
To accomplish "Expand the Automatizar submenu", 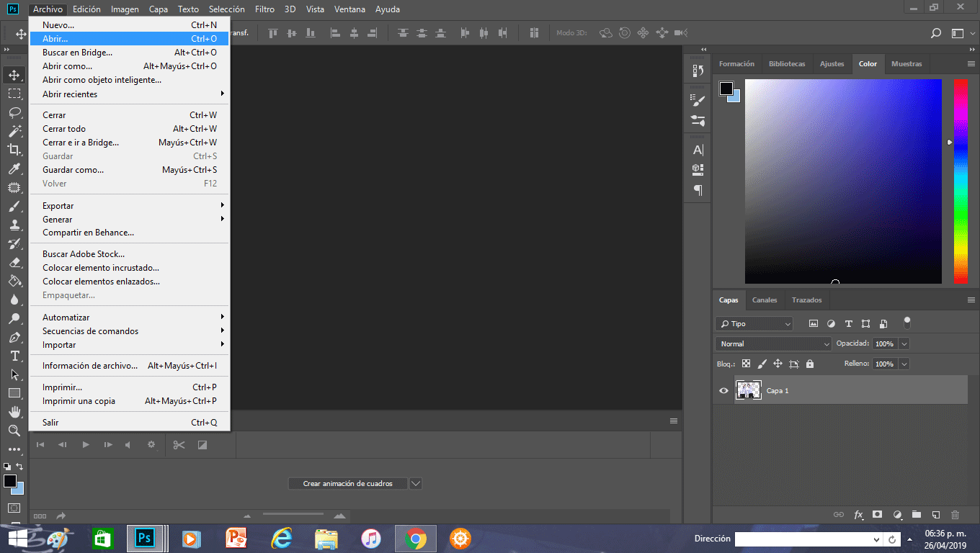I will click(x=130, y=318).
